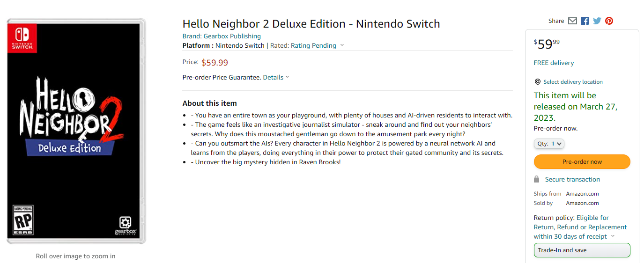The width and height of the screenshot is (644, 263).
Task: Open the Trade-In and save option
Action: tap(582, 250)
